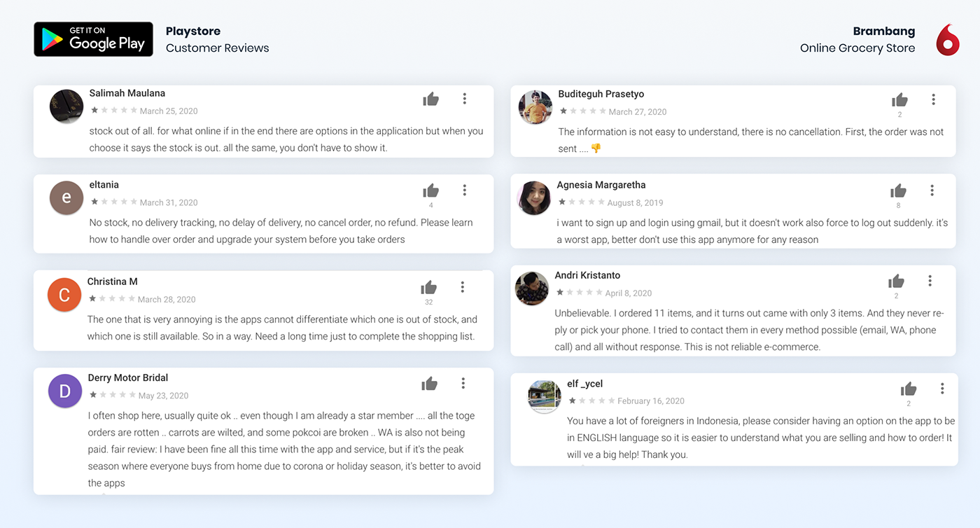980x528 pixels.
Task: Click the Get it on Google Play badge
Action: tap(93, 39)
